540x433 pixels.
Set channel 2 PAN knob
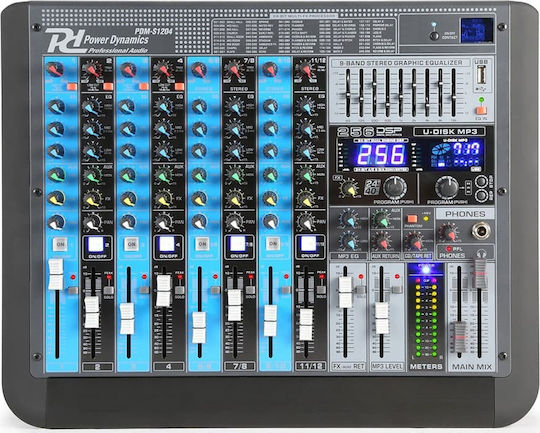tap(92, 223)
